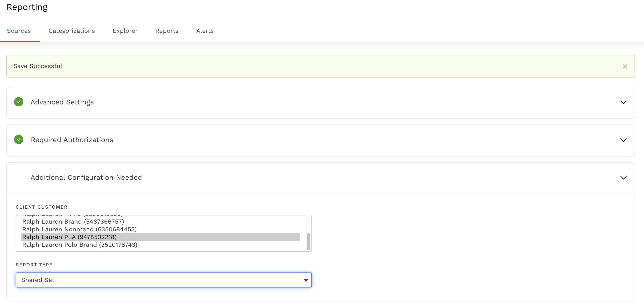Click the Reporting page heading
This screenshot has width=644, height=304.
(x=27, y=7)
